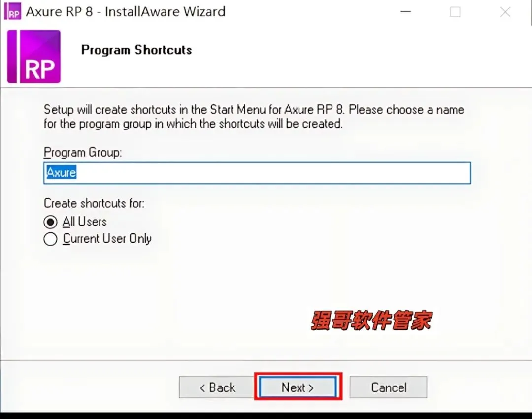Screen dimensions: 532x419
Task: Click the Program Shortcuts heading
Action: click(136, 50)
